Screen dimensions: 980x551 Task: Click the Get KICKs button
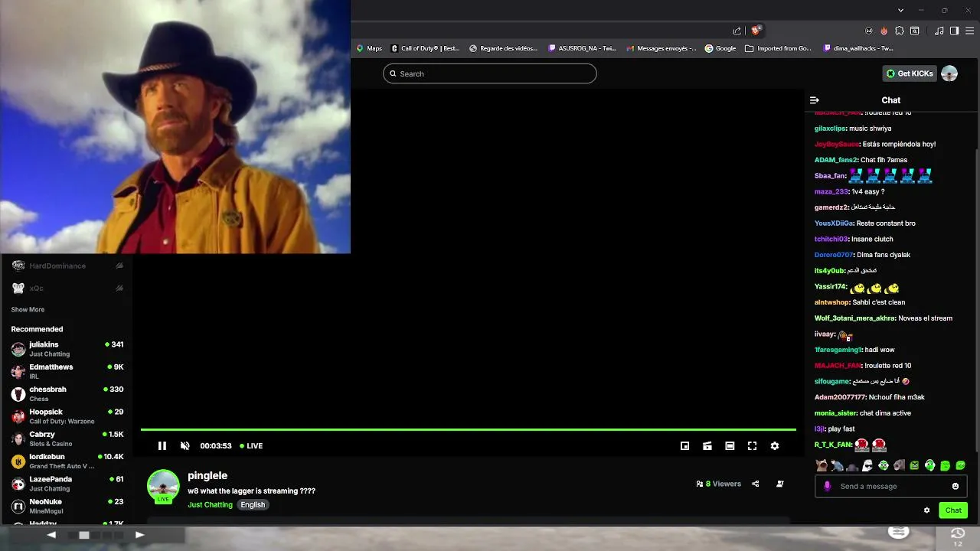[x=910, y=73]
